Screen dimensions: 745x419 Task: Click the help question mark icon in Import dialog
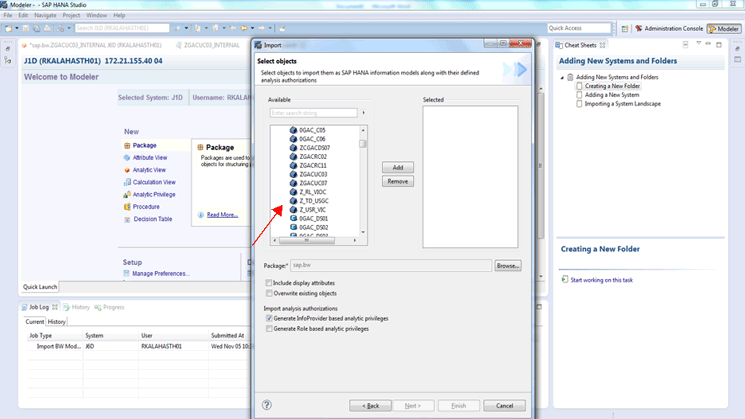(267, 405)
